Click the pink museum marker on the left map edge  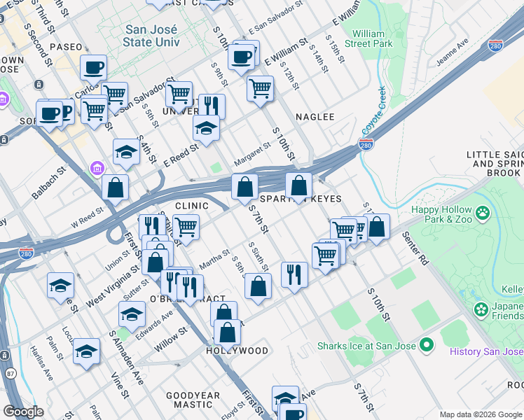click(4, 99)
